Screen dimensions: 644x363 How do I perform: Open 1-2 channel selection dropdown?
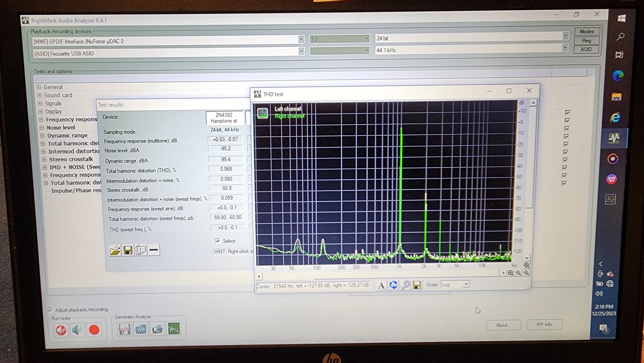[x=339, y=39]
